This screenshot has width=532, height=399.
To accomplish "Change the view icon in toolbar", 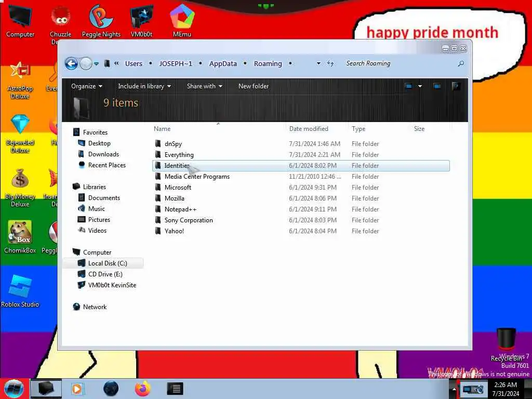I will tap(408, 86).
